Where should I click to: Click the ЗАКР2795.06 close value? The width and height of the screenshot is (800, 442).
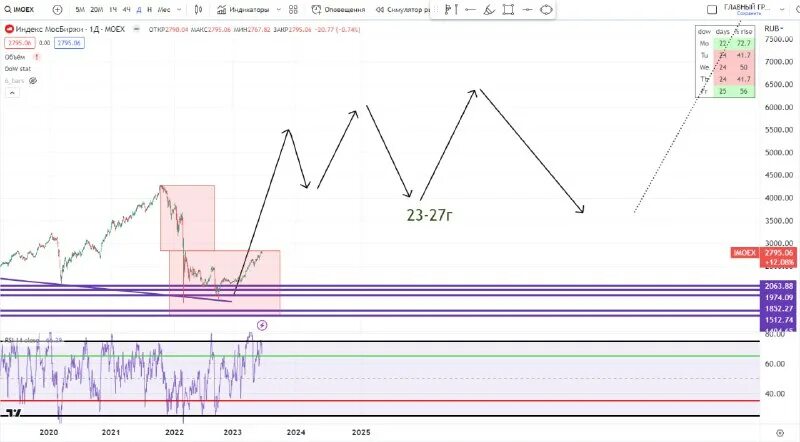[x=292, y=30]
